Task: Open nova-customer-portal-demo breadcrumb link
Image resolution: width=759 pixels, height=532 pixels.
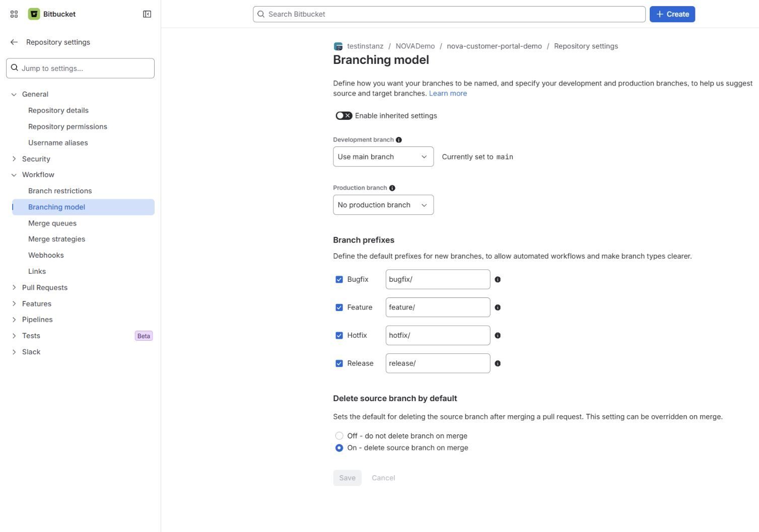Action: pyautogui.click(x=495, y=46)
